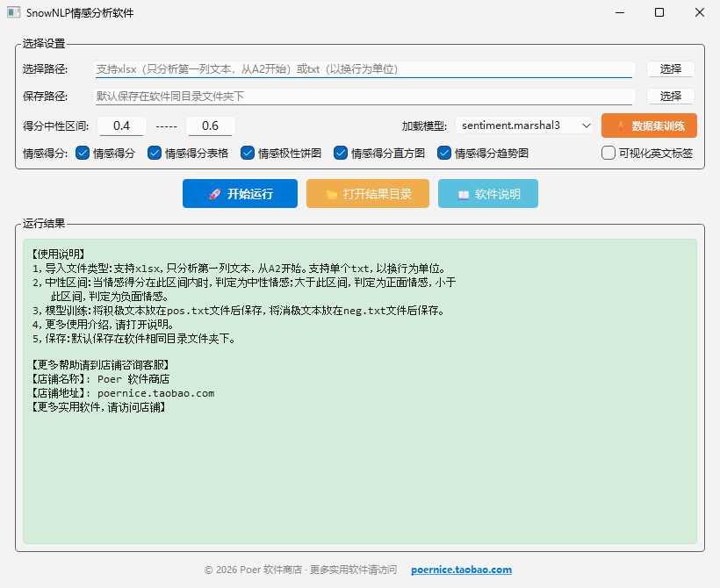The image size is (720, 588).
Task: Maximize the SnowNLP window
Action: [659, 12]
